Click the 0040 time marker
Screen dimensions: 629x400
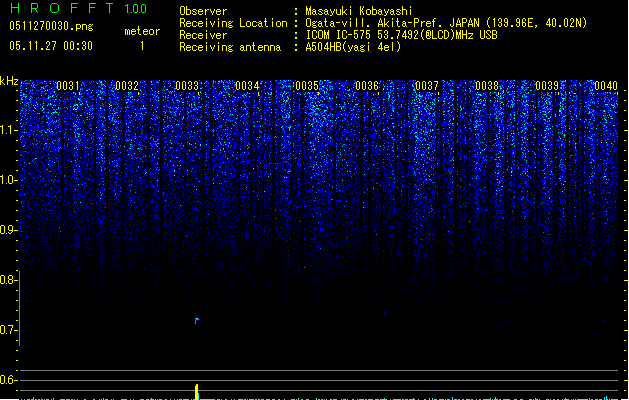[606, 85]
